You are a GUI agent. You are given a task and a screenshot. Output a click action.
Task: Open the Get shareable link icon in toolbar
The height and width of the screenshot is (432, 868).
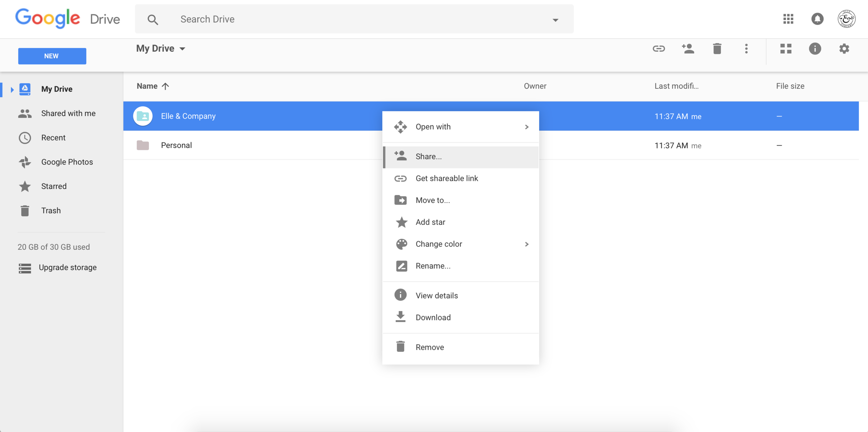coord(659,49)
